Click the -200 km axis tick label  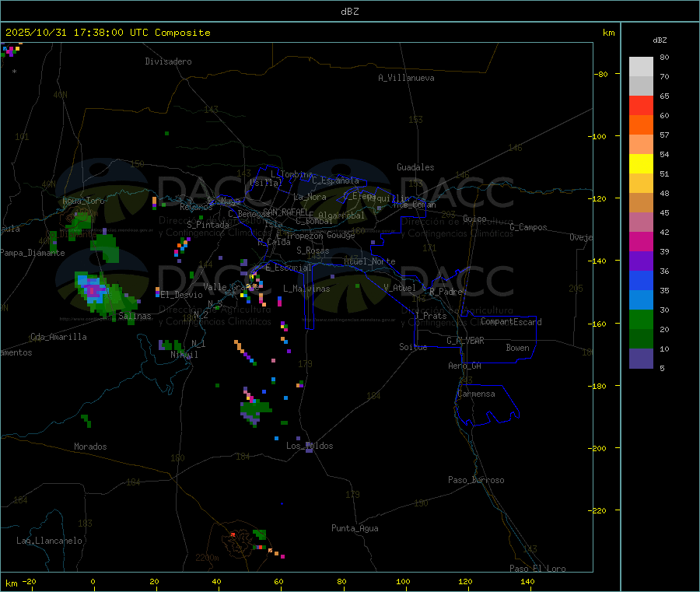[597, 448]
